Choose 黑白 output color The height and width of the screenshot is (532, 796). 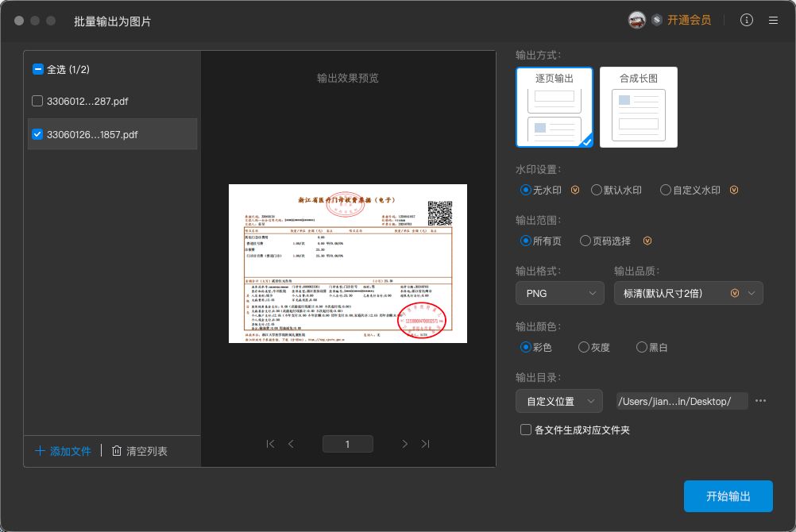click(642, 347)
